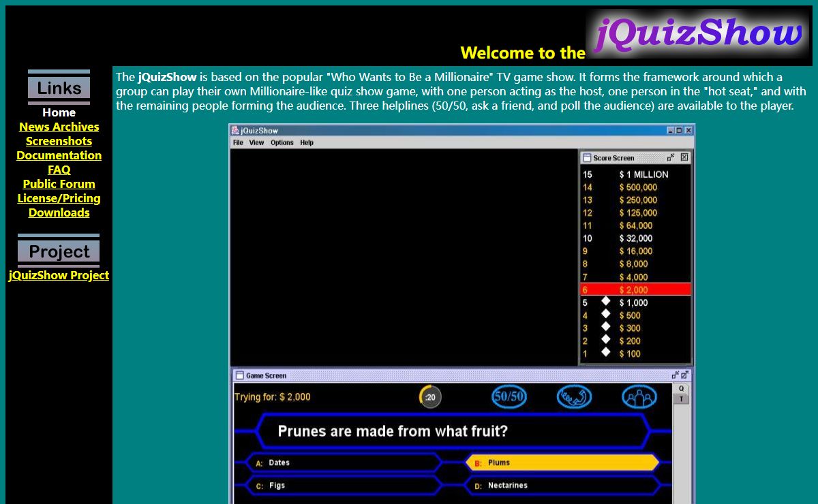This screenshot has width=818, height=504.
Task: Open the News Archives link
Action: coord(59,127)
